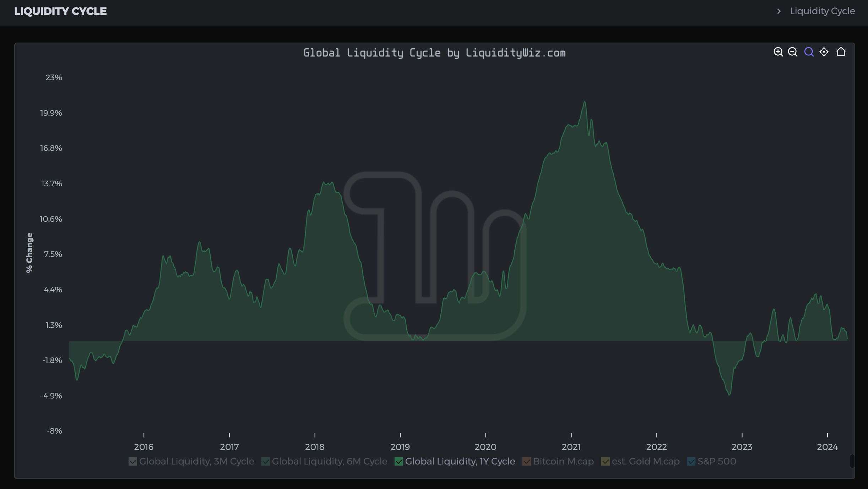Click the zoom in chart icon

(x=778, y=52)
